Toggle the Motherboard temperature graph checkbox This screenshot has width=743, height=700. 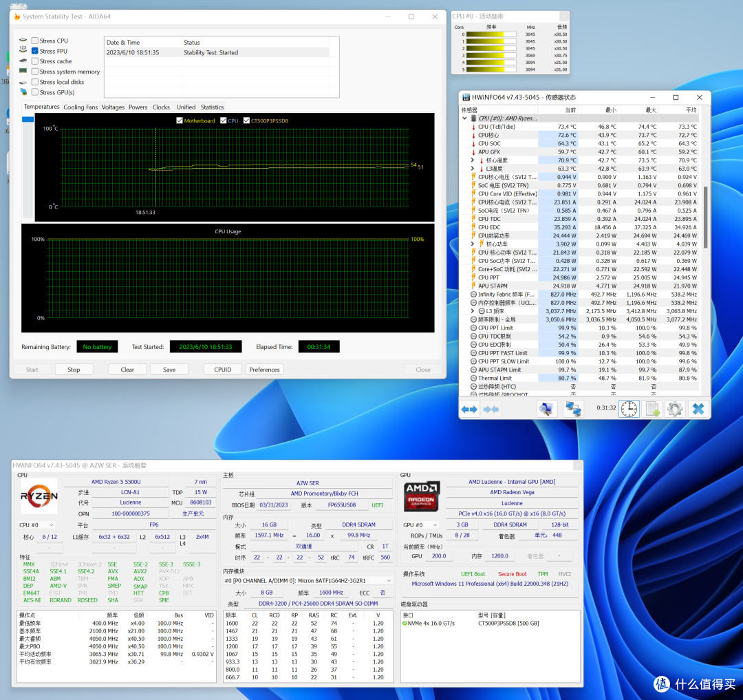click(180, 120)
